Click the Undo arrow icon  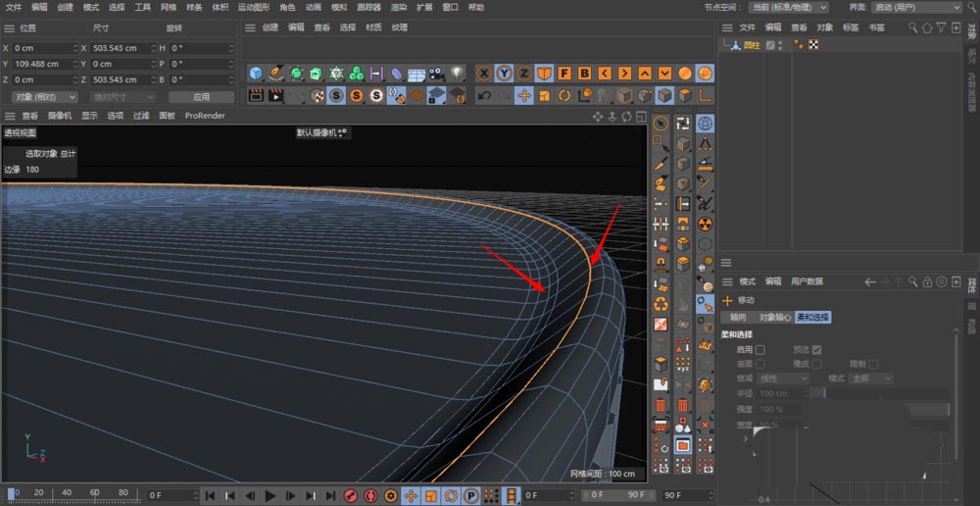click(484, 95)
